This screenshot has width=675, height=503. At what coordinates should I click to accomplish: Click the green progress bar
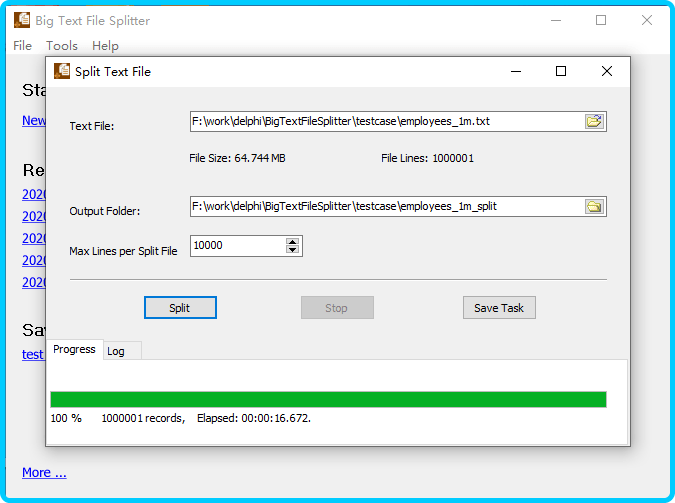pyautogui.click(x=328, y=400)
